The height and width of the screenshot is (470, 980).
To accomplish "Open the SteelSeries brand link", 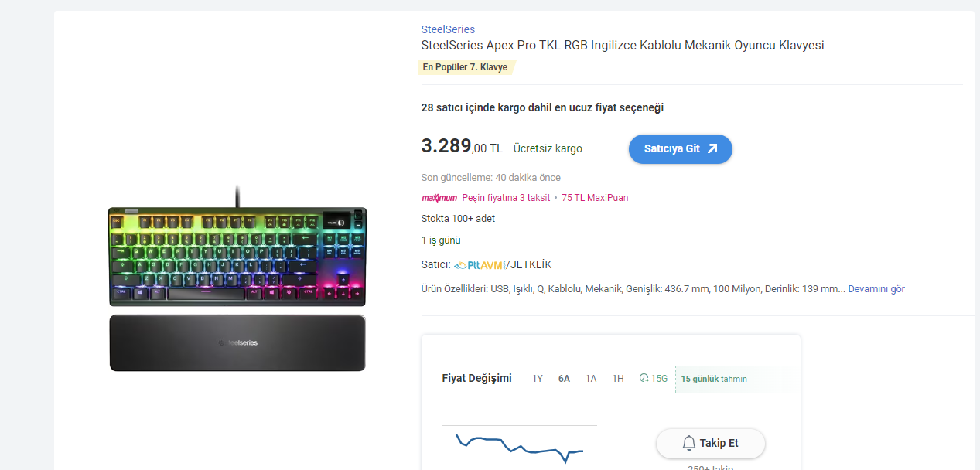I will coord(448,29).
